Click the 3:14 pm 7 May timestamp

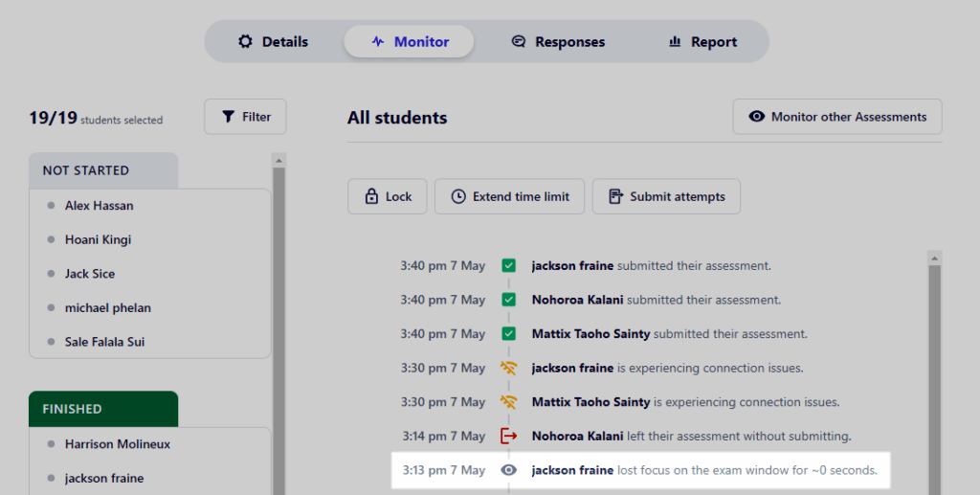pos(444,437)
